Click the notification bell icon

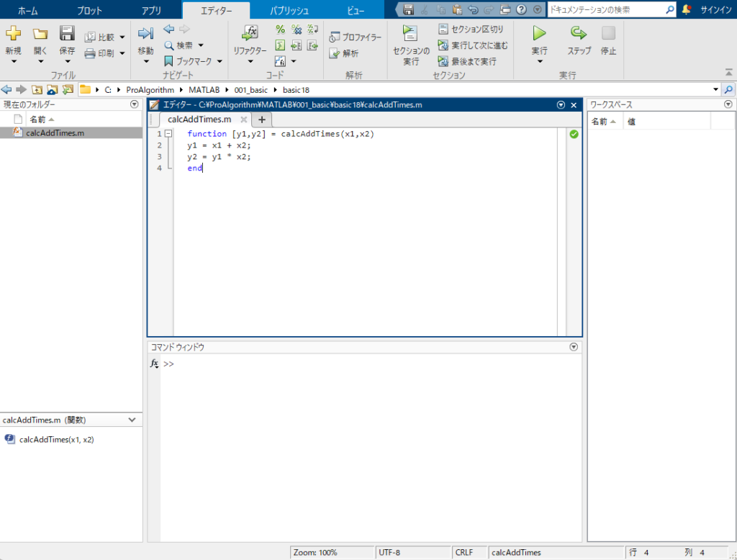687,9
